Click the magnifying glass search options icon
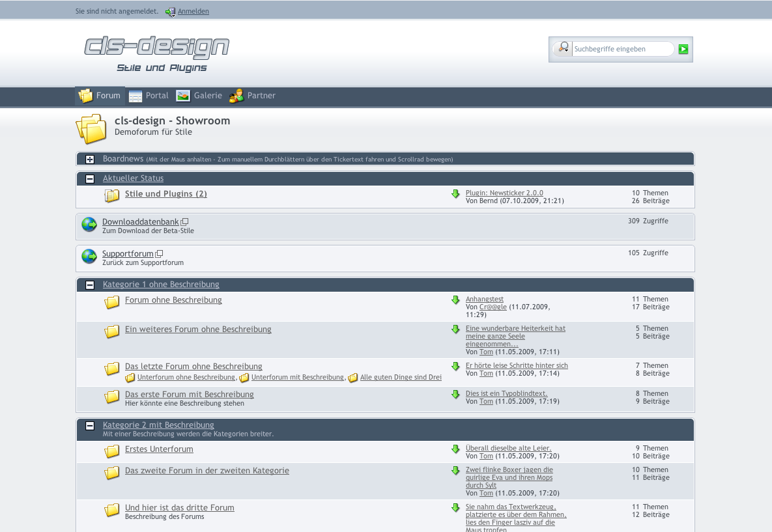The width and height of the screenshot is (772, 532). [x=563, y=48]
